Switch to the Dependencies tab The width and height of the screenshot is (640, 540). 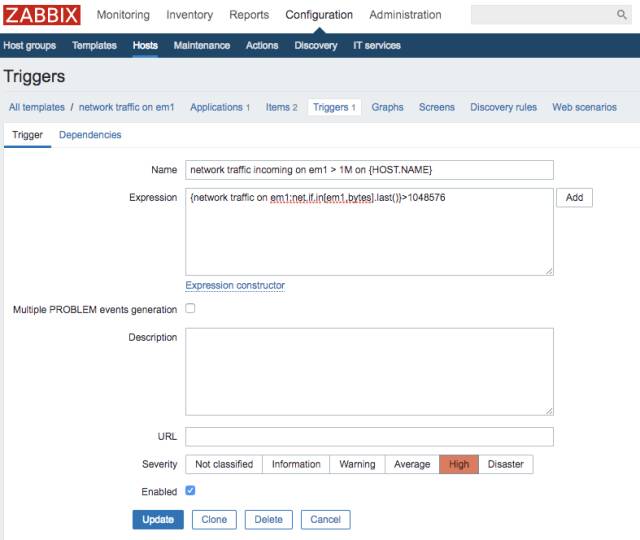point(90,135)
